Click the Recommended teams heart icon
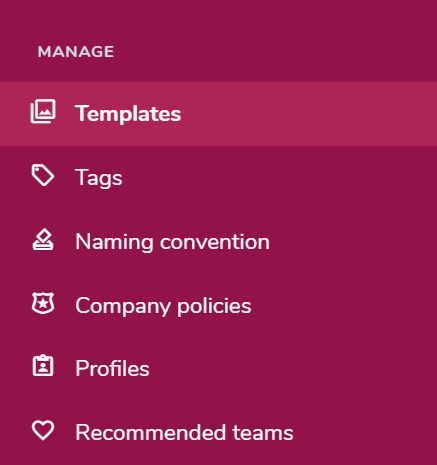The image size is (437, 465). 43,430
